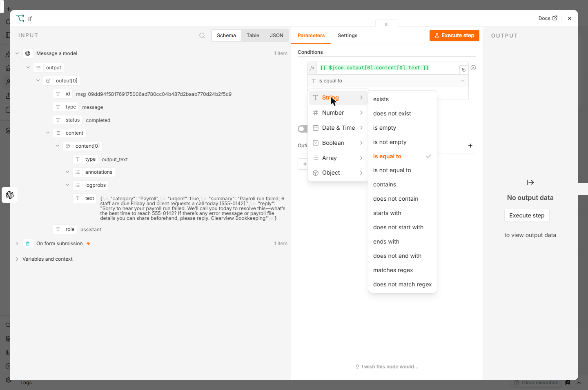The height and width of the screenshot is (390, 588).
Task: Expand On form submission node
Action: [x=17, y=244]
